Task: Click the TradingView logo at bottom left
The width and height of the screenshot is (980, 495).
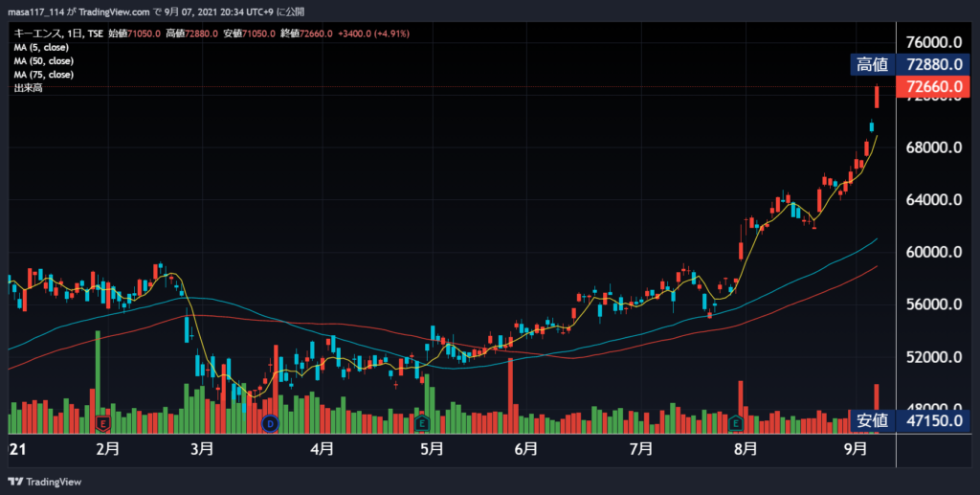Action: (44, 482)
